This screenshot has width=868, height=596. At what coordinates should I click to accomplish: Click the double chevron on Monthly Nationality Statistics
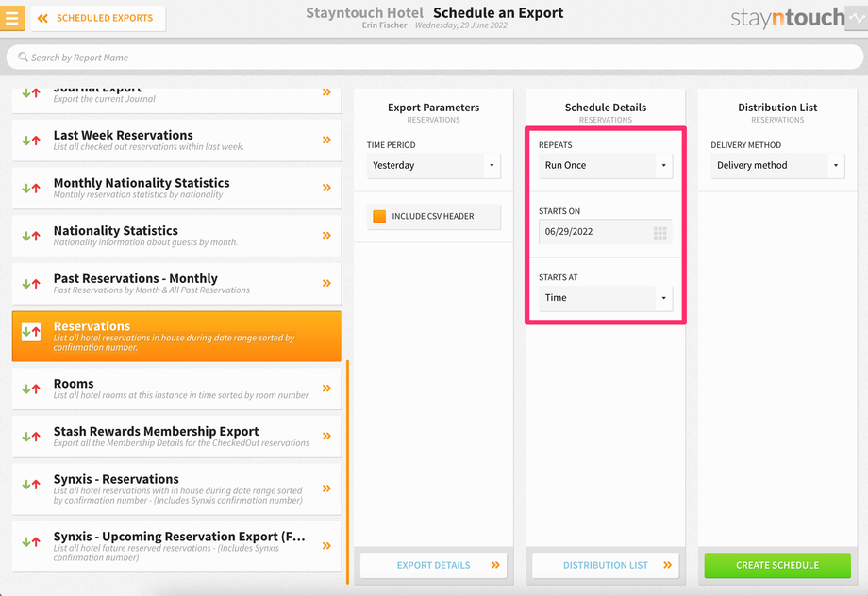coord(326,188)
